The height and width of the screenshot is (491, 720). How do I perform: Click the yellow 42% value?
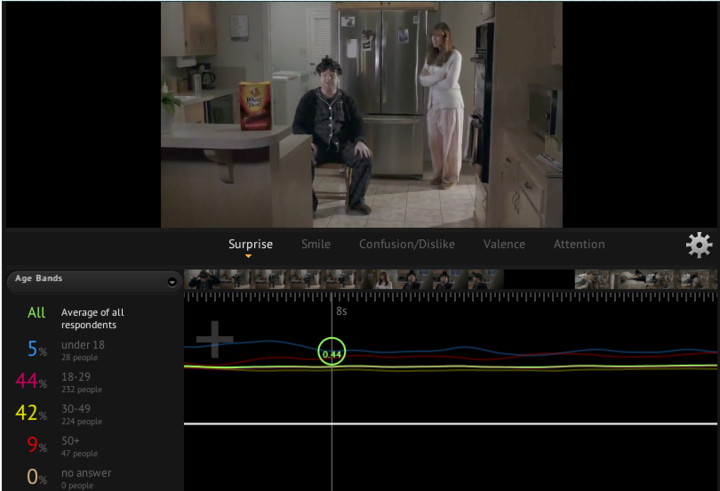[31, 413]
